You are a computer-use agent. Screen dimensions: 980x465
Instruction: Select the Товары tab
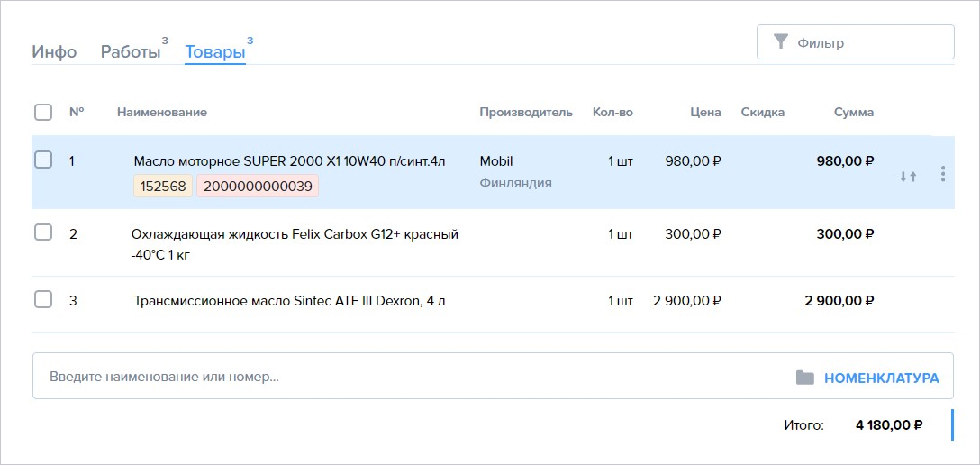click(215, 51)
